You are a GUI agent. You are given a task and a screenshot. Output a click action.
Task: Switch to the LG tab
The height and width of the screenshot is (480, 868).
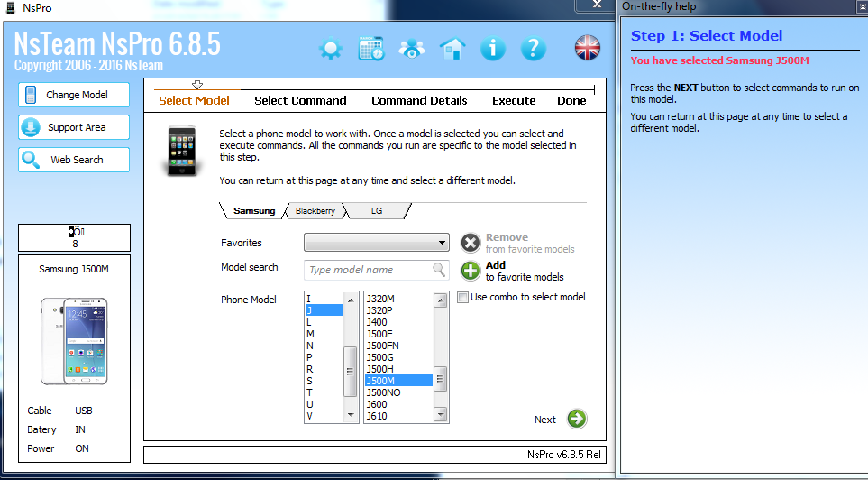[x=377, y=210]
